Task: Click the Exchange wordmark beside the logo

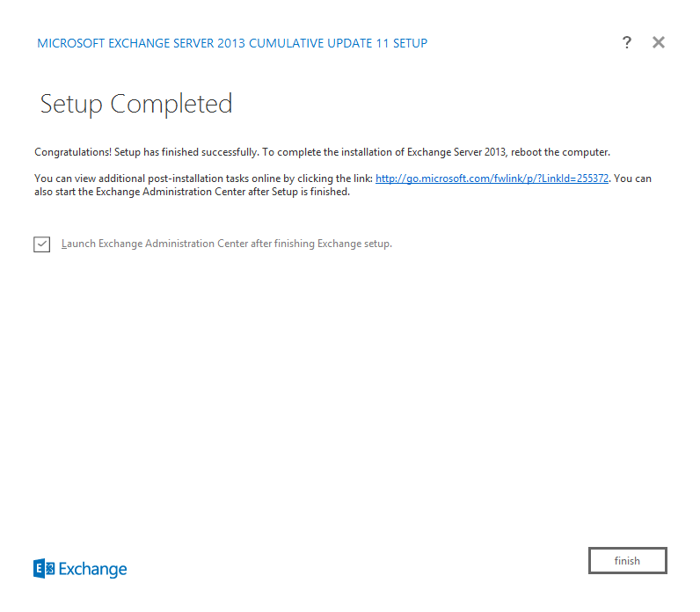Action: [x=93, y=569]
